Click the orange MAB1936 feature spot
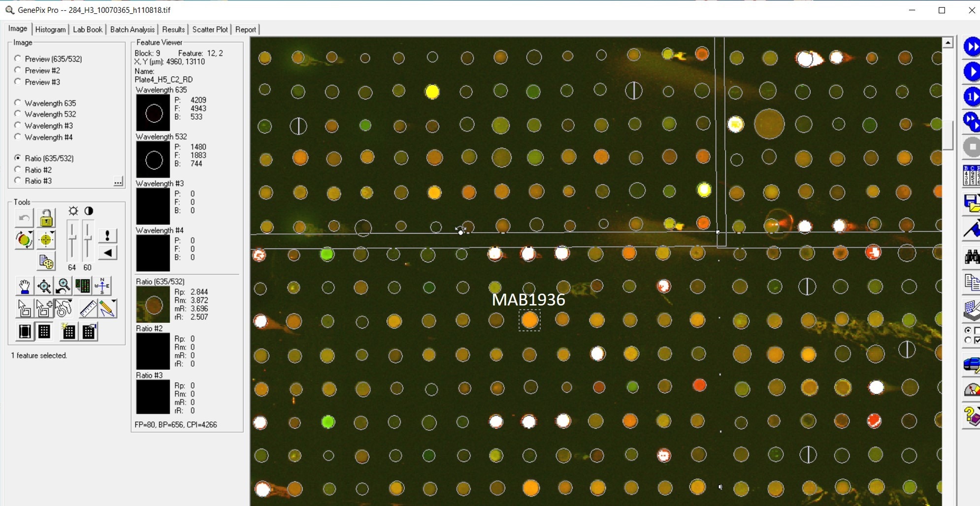Image resolution: width=980 pixels, height=506 pixels. point(529,320)
